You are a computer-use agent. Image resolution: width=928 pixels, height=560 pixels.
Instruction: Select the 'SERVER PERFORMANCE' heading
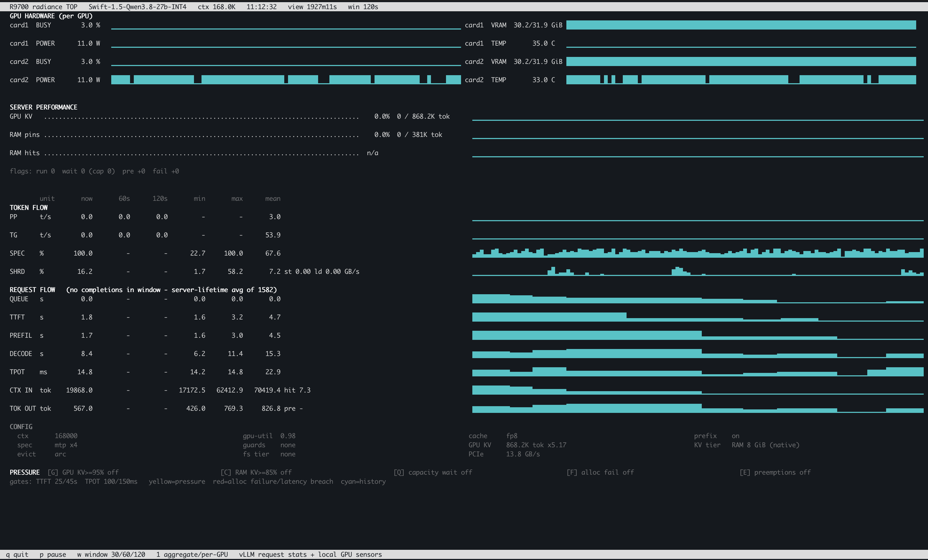point(43,107)
